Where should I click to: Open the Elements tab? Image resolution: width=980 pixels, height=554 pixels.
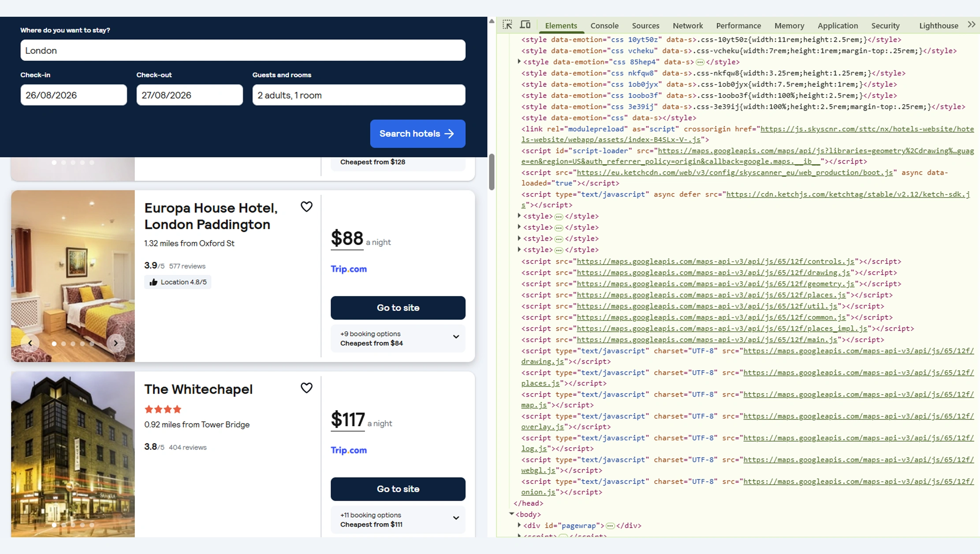click(x=561, y=26)
